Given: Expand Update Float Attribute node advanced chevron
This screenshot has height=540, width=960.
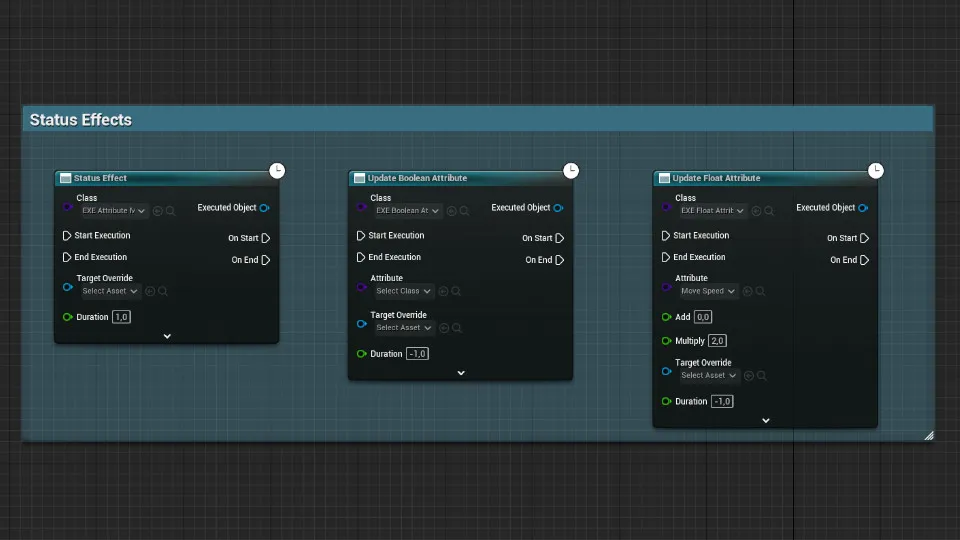Looking at the screenshot, I should 766,421.
